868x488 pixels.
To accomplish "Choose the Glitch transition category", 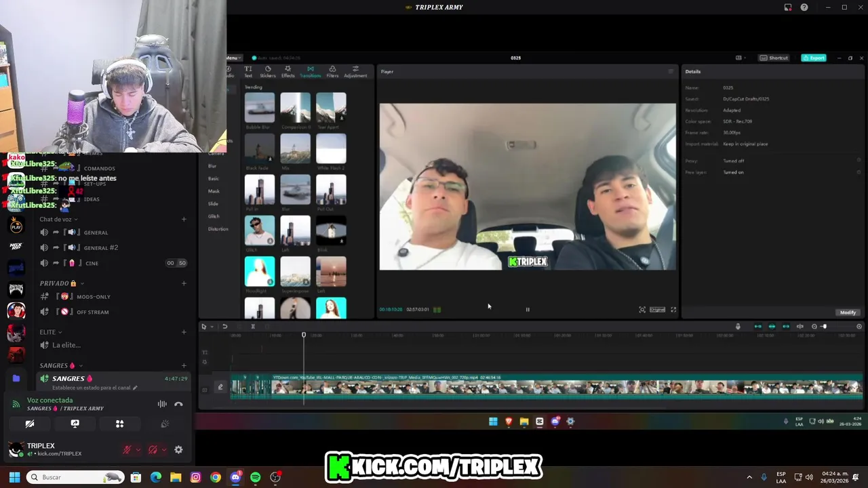I will [x=214, y=216].
